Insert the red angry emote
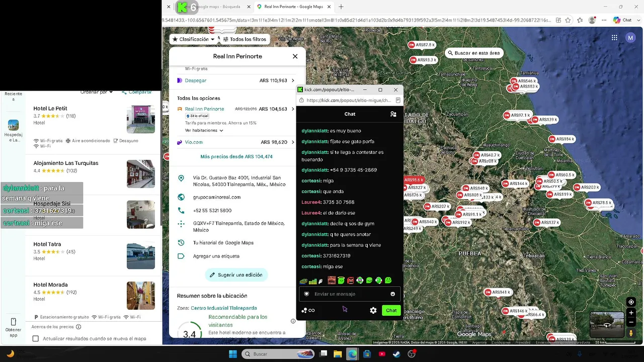The width and height of the screenshot is (644, 362). click(350, 281)
